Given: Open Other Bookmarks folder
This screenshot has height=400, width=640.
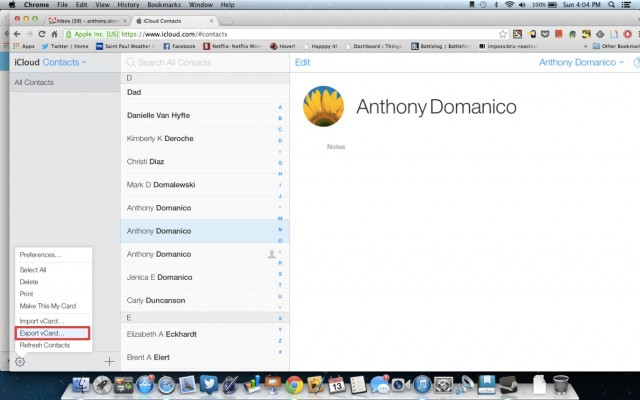Looking at the screenshot, I should (616, 46).
